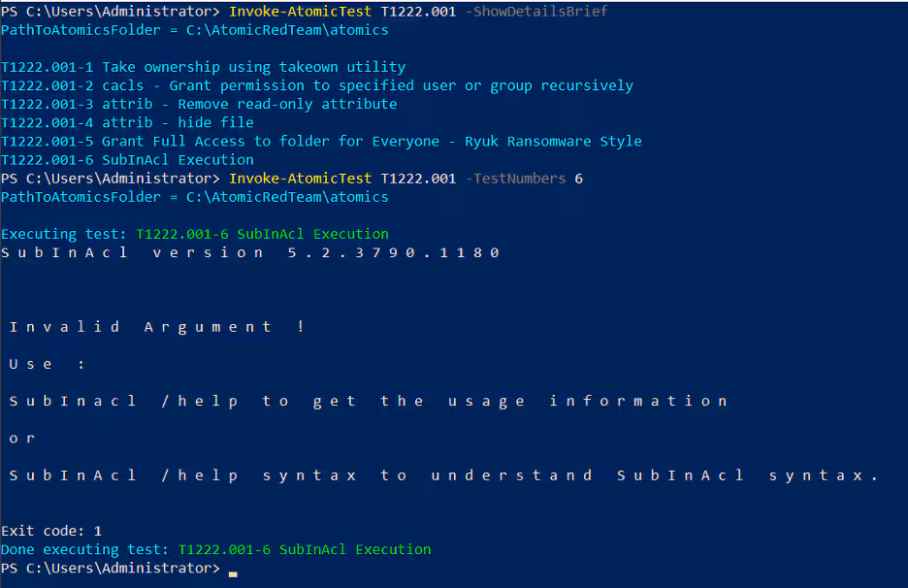Screen dimensions: 908x588
Task: Click the "Exit code: 1" line
Action: (51, 531)
